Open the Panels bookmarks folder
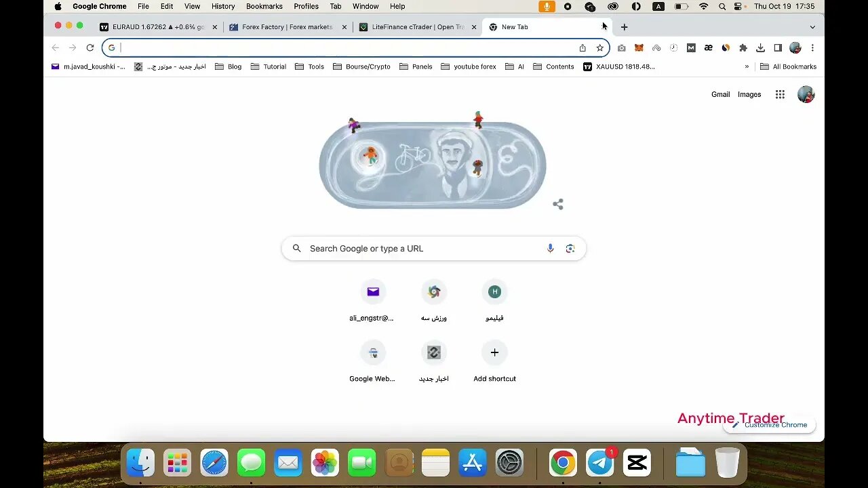 (416, 67)
